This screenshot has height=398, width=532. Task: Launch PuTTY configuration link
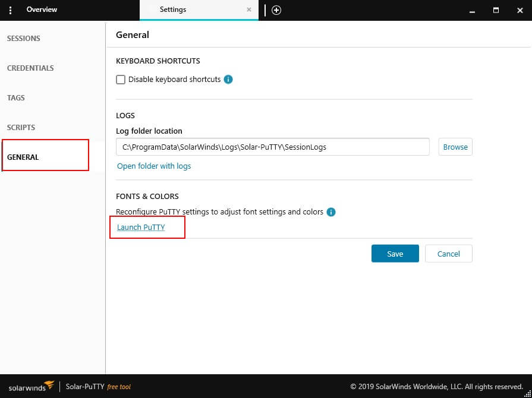click(x=141, y=227)
